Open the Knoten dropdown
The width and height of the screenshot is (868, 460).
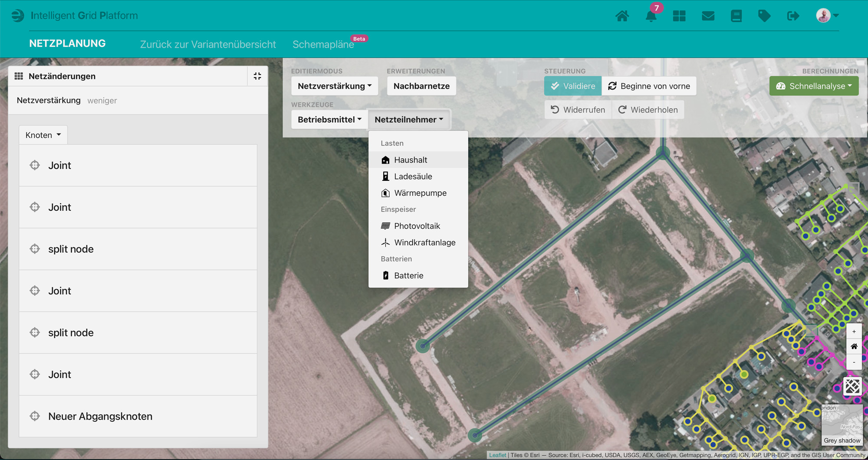(43, 135)
